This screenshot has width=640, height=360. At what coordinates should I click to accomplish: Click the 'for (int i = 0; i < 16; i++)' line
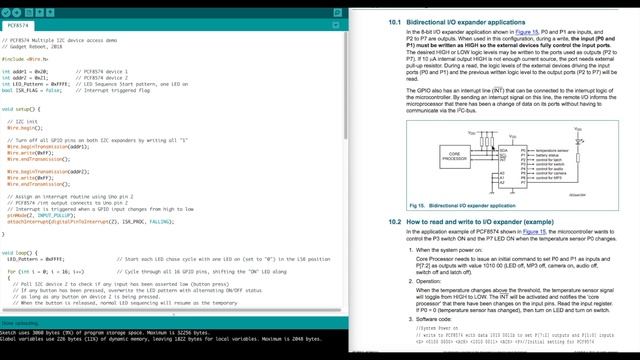coord(46,272)
